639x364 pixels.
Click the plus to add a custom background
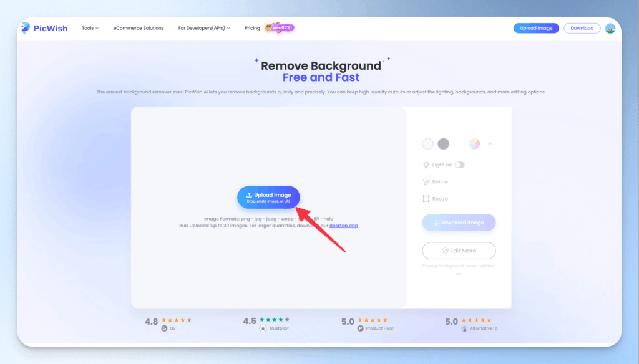(x=490, y=144)
